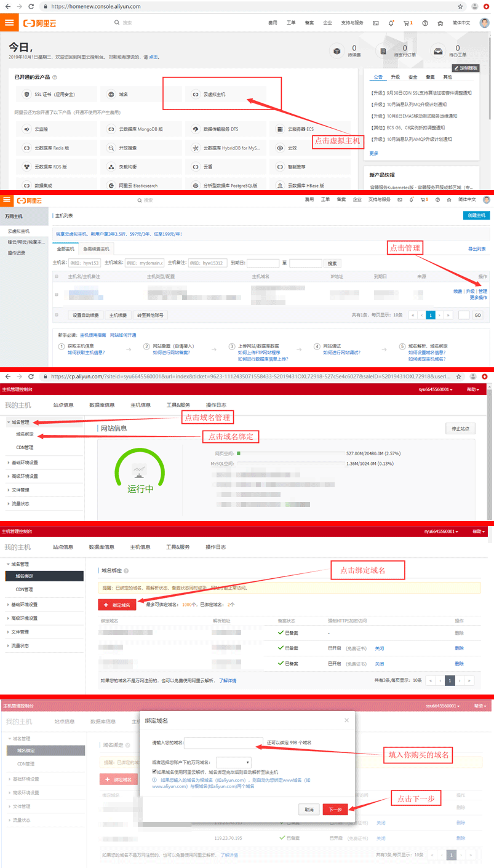The height and width of the screenshot is (868, 494).
Task: Click the 设置自动续费 button
Action: [86, 315]
